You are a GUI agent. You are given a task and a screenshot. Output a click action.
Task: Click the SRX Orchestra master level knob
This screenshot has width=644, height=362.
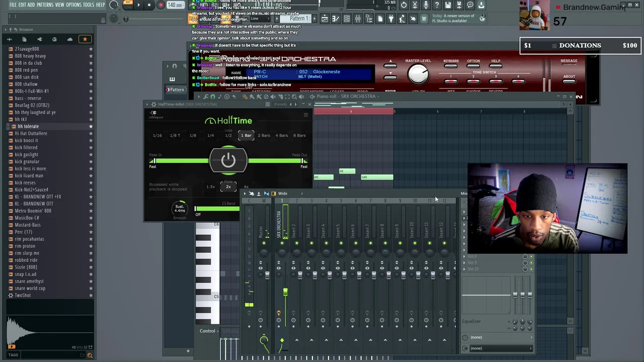click(418, 75)
